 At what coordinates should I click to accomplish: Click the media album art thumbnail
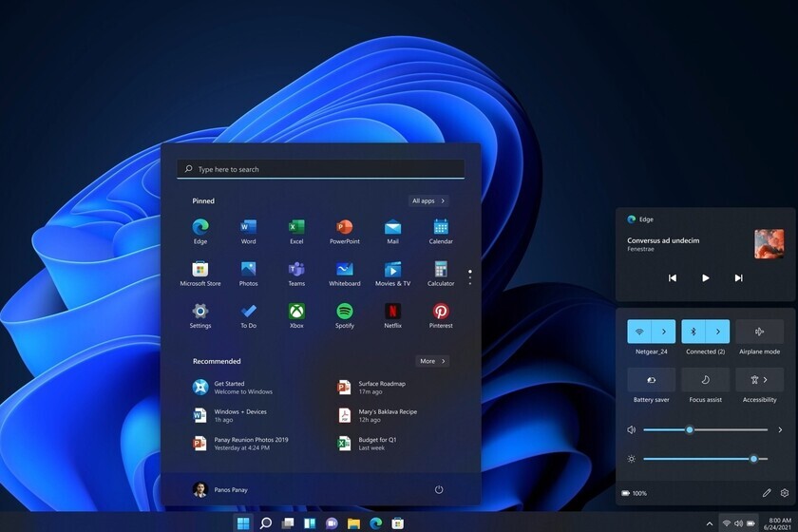769,244
